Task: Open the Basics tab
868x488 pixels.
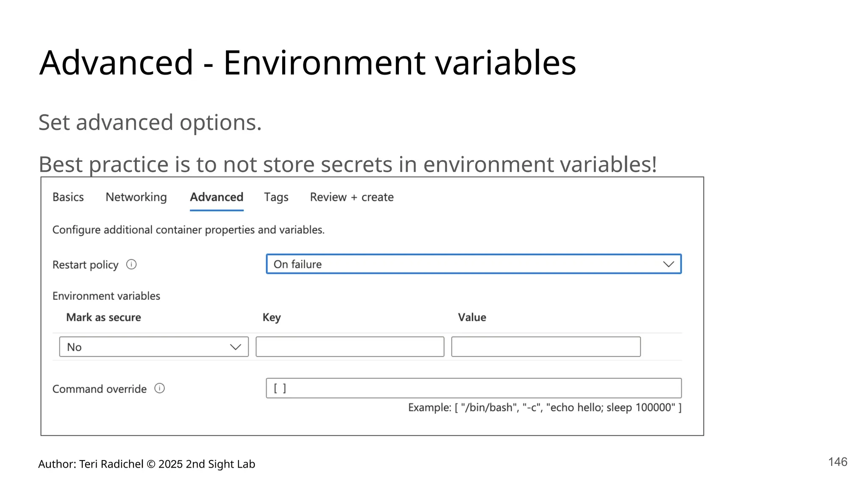Action: pos(68,197)
